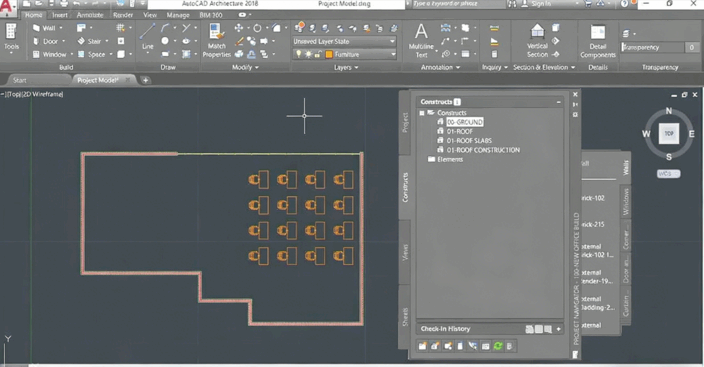Screen dimensions: 704x367
Task: Select the Wall tool in Build panel
Action: click(44, 28)
